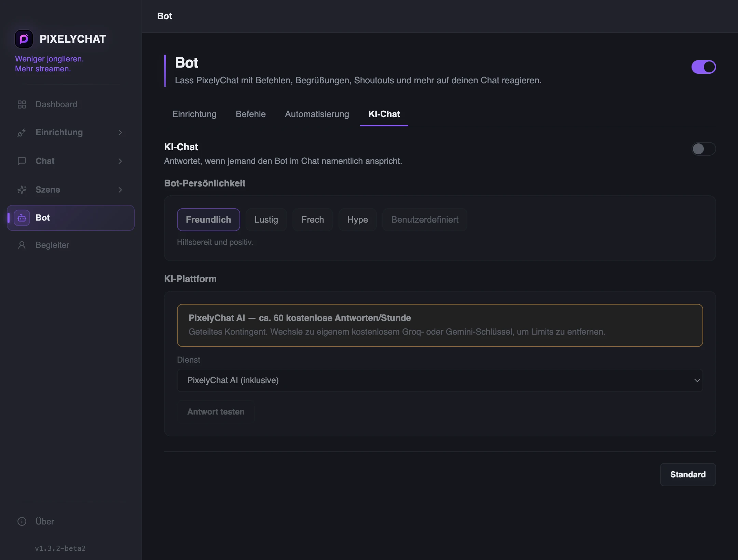Open the Dashboard sidebar item
This screenshot has width=738, height=560.
(71, 104)
